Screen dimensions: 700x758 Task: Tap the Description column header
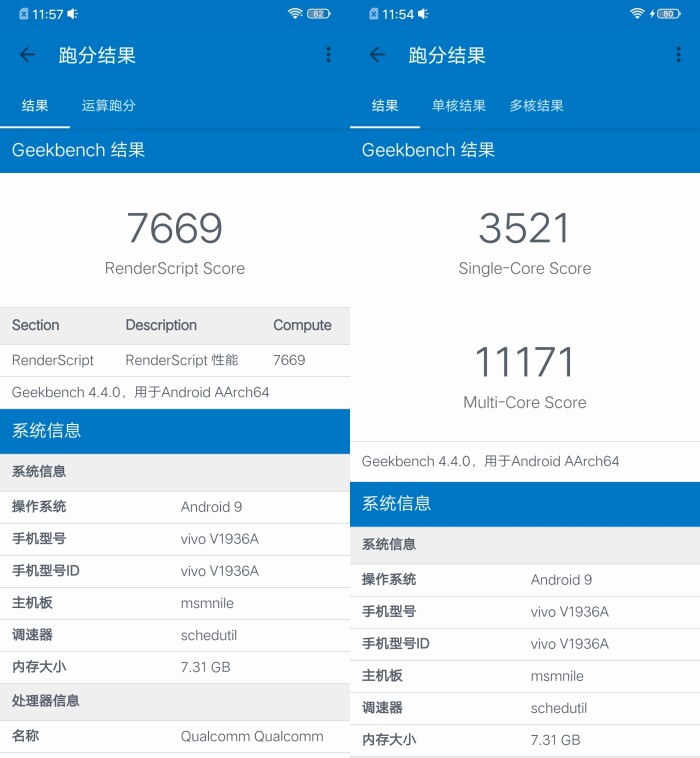coord(161,325)
